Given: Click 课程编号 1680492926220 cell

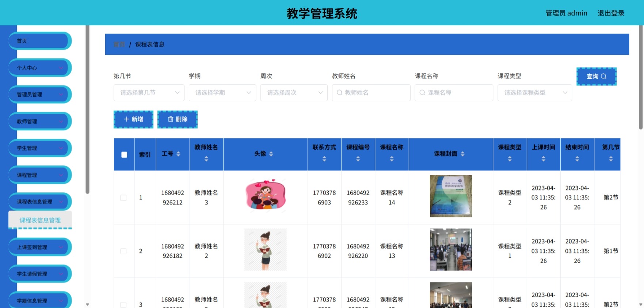Looking at the screenshot, I should 358,251.
